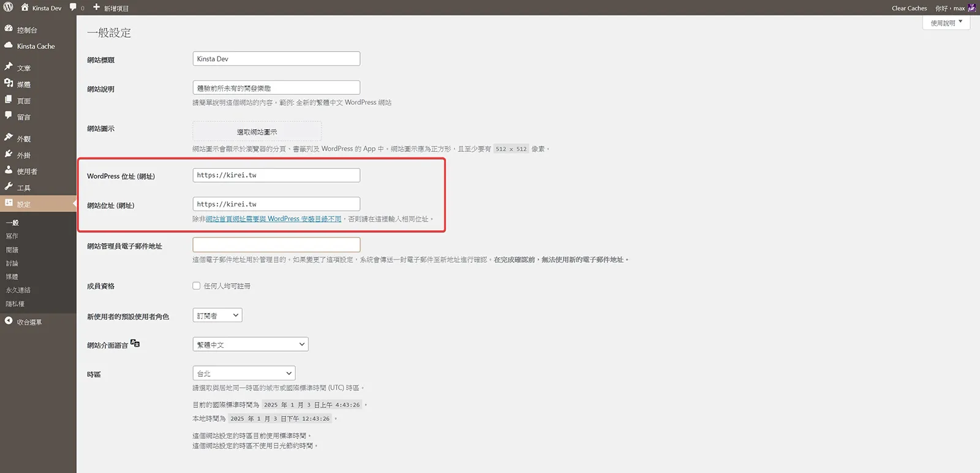
Task: Click the 媒體 media icon
Action: point(9,83)
